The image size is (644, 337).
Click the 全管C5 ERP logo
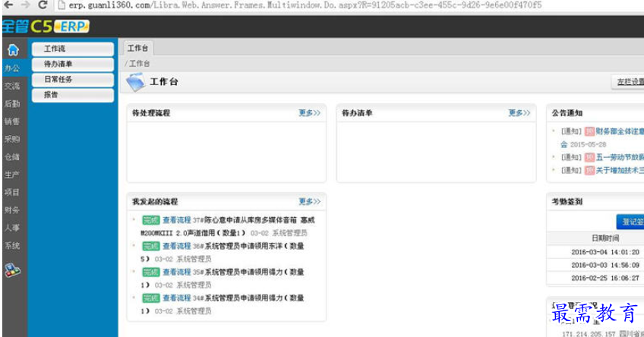coord(46,27)
